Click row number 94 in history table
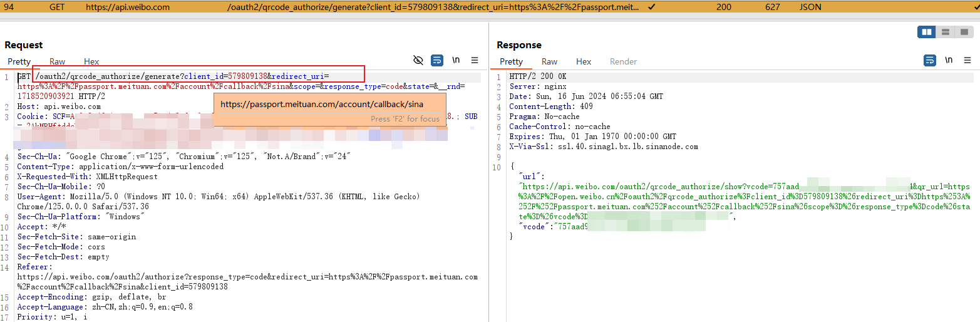 coord(9,8)
